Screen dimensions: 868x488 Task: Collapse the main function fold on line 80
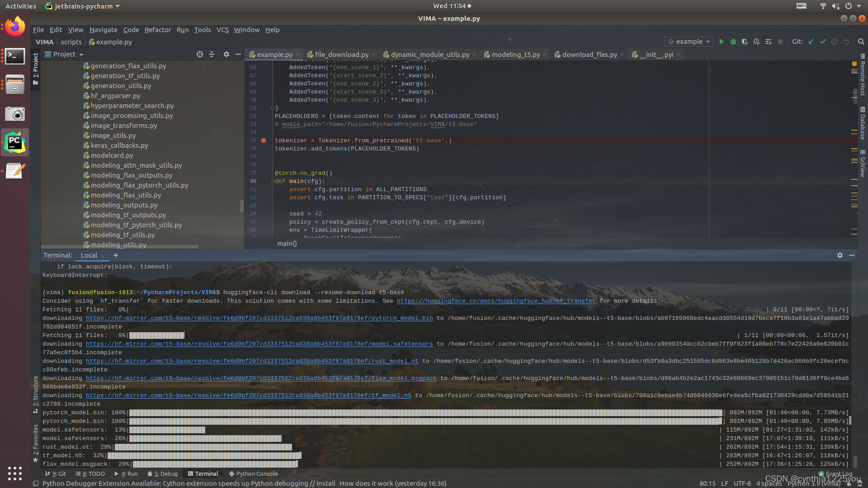[x=273, y=181]
